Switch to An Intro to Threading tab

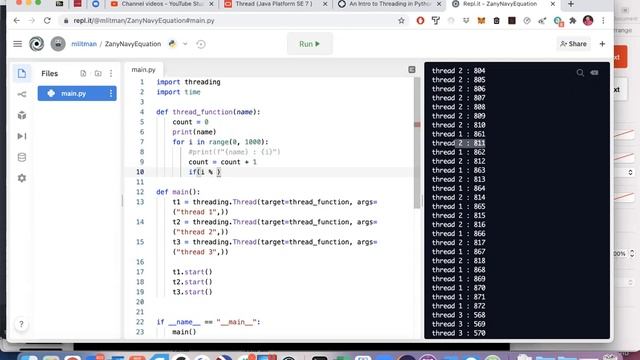(390, 4)
